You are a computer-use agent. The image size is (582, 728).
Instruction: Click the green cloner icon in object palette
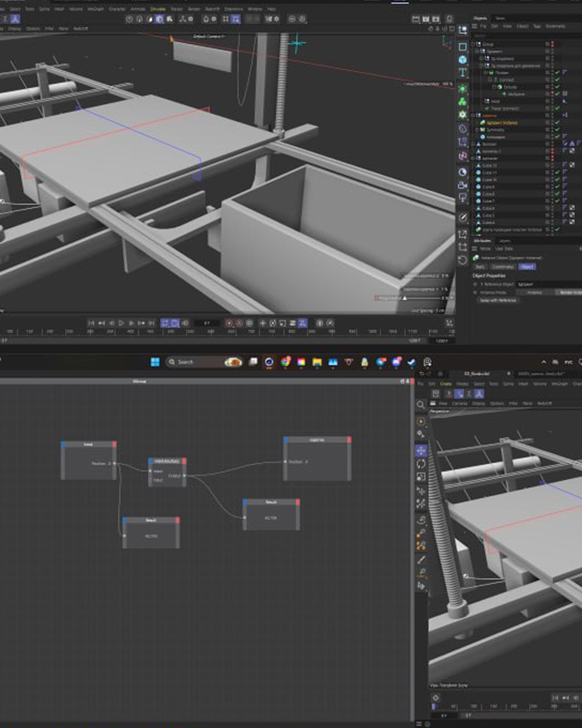[x=462, y=101]
